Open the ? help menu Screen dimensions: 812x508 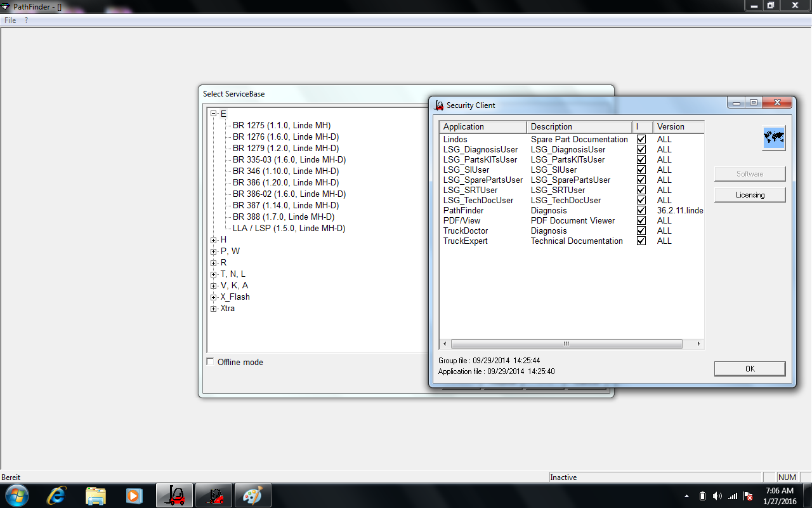[x=27, y=20]
